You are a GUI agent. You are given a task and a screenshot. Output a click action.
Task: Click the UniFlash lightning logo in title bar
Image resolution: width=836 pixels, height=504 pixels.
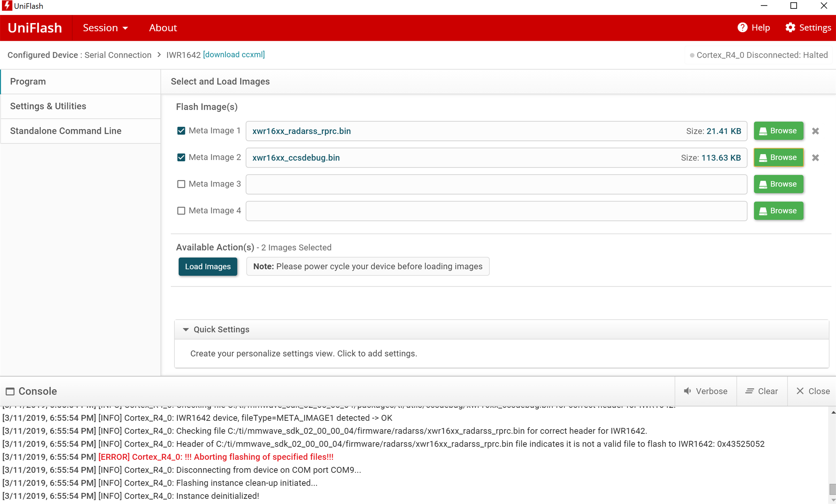7,5
